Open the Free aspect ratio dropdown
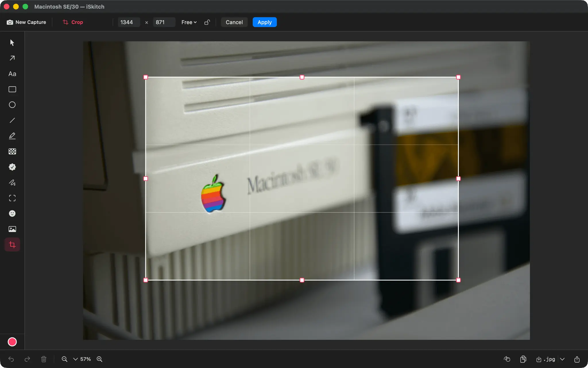Viewport: 588px width, 368px height. [x=189, y=22]
